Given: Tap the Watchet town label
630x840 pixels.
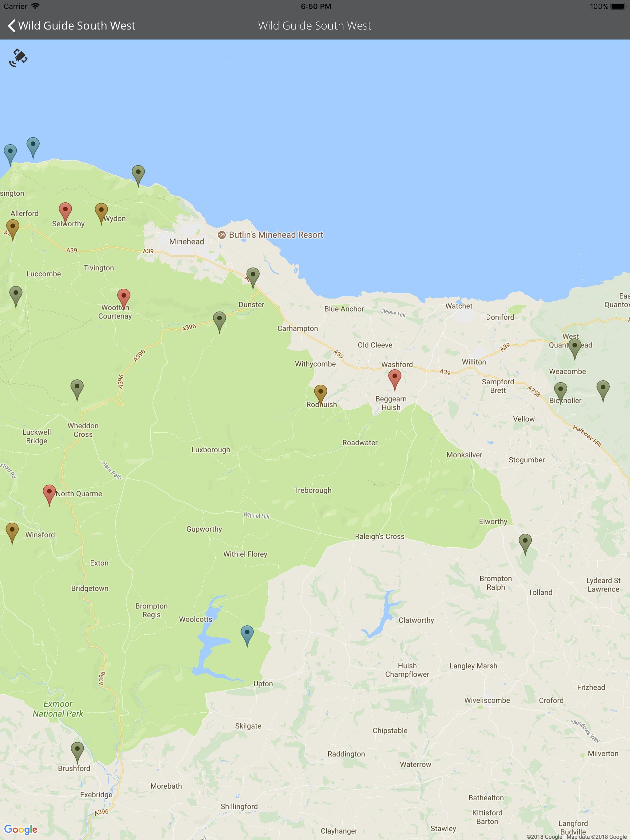Looking at the screenshot, I should pos(459,306).
